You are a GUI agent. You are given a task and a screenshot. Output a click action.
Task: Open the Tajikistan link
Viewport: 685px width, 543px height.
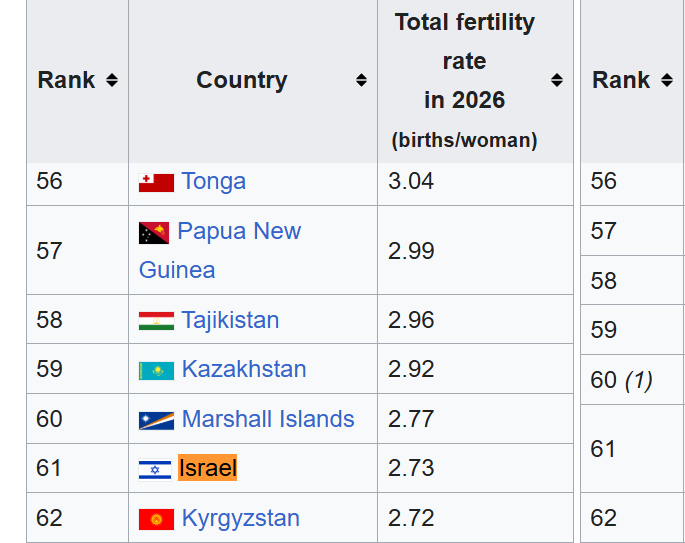pyautogui.click(x=230, y=320)
